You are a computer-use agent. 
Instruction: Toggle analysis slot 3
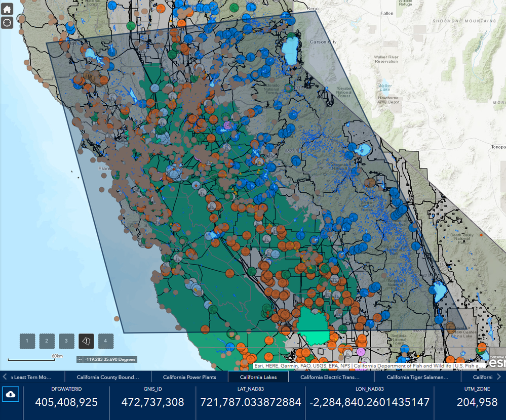point(66,341)
